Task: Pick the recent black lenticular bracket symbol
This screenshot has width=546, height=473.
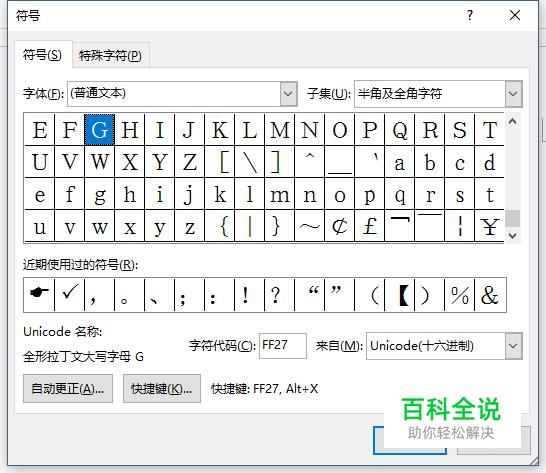Action: 399,295
